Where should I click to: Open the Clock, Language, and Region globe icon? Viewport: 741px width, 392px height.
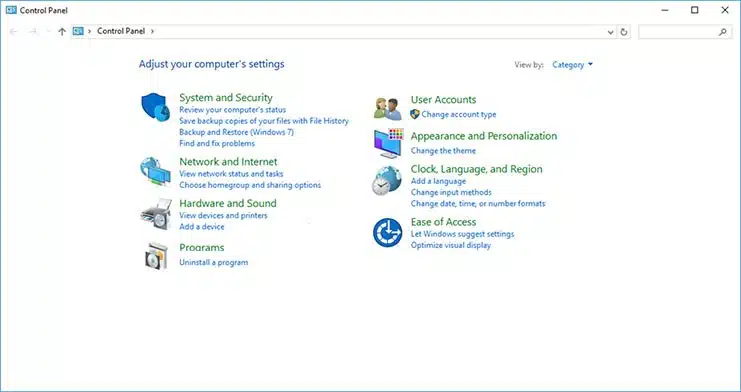[x=387, y=181]
